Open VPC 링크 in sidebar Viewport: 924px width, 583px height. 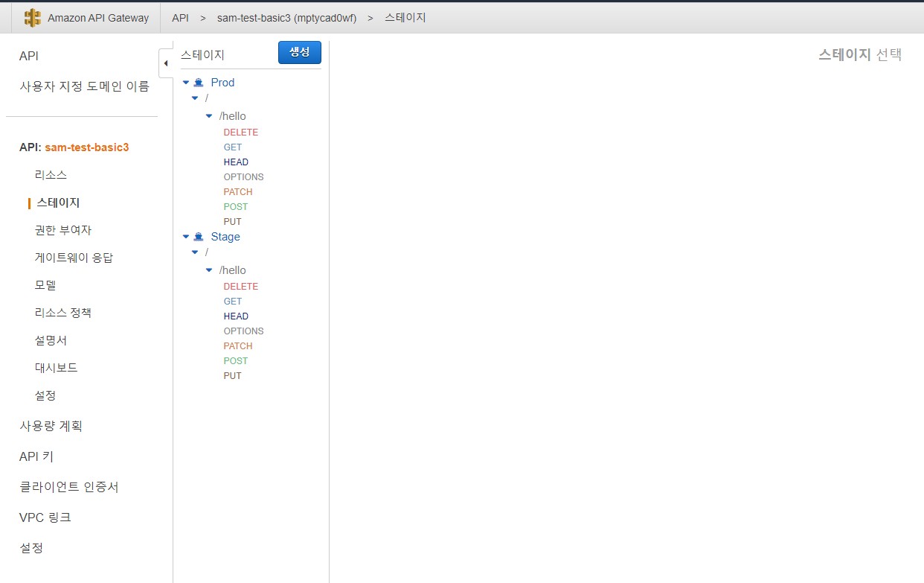[x=45, y=517]
